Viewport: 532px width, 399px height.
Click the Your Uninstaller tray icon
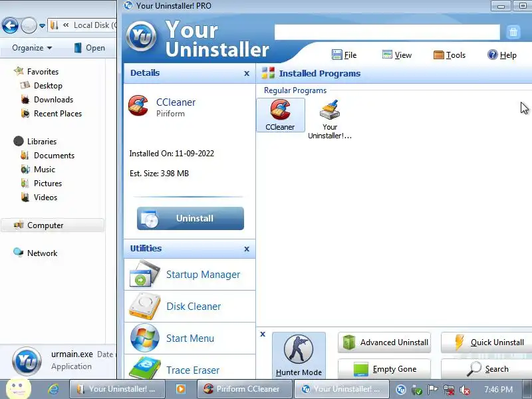click(x=401, y=390)
